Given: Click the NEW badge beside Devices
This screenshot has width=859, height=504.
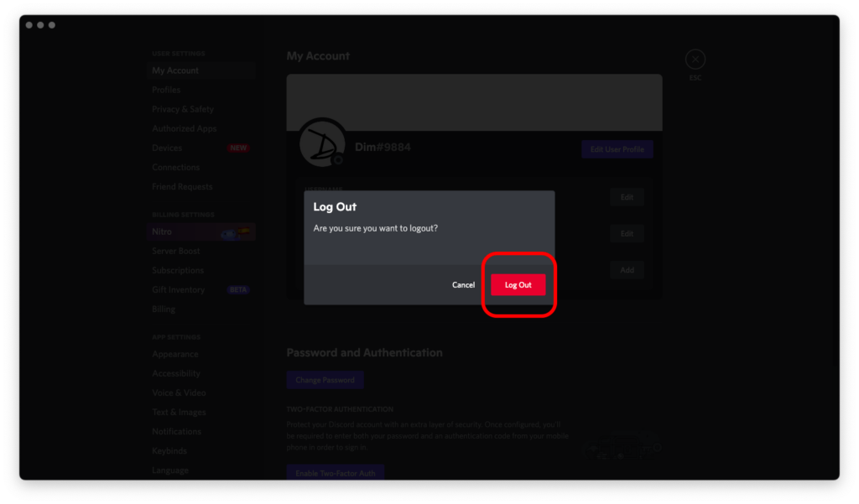Looking at the screenshot, I should click(x=238, y=148).
